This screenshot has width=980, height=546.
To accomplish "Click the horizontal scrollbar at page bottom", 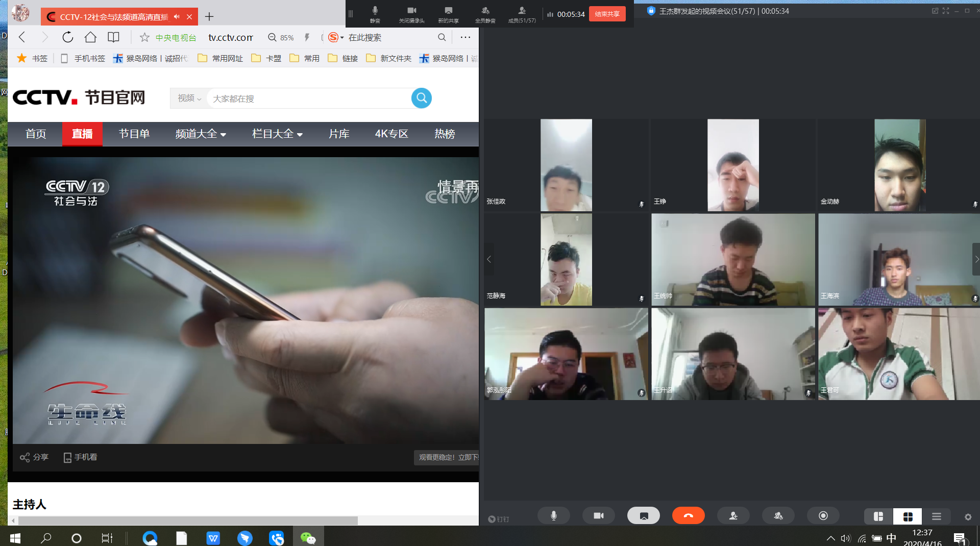I will [188, 520].
